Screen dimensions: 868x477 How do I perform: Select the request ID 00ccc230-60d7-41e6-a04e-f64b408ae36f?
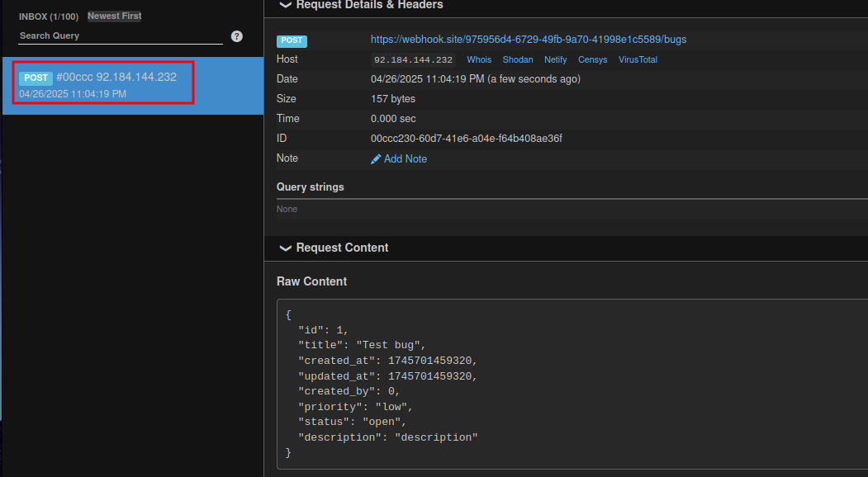point(467,139)
